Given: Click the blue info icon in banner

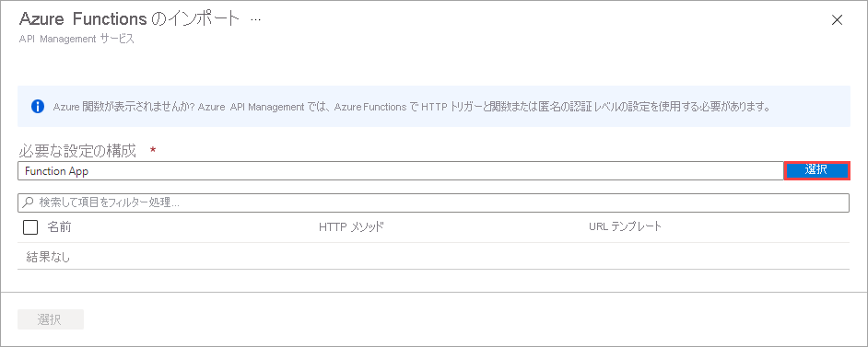Looking at the screenshot, I should coord(38,107).
